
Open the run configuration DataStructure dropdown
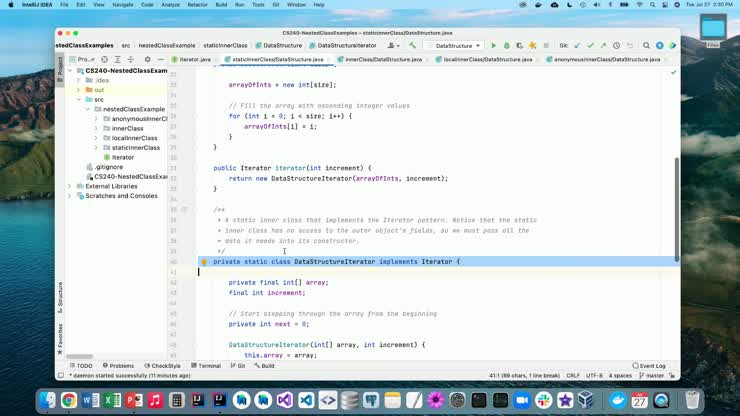coord(453,46)
